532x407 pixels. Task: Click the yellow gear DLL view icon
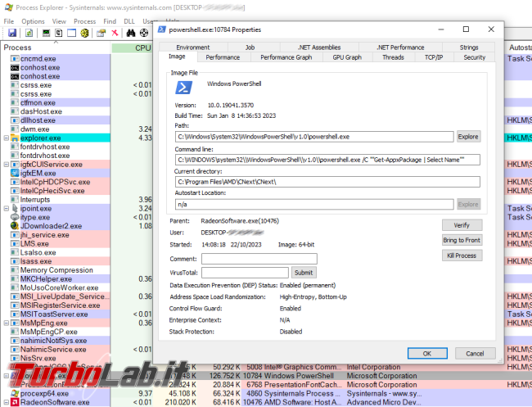tap(84, 33)
